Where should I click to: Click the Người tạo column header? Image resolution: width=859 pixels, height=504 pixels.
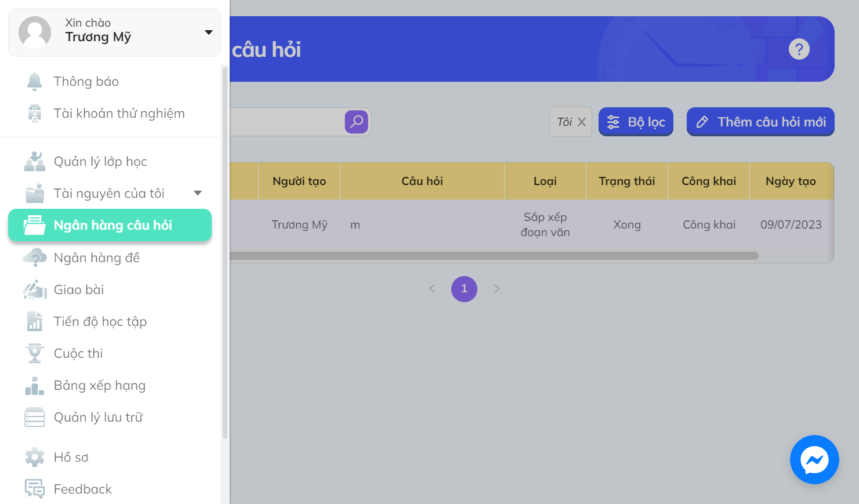coord(299,181)
